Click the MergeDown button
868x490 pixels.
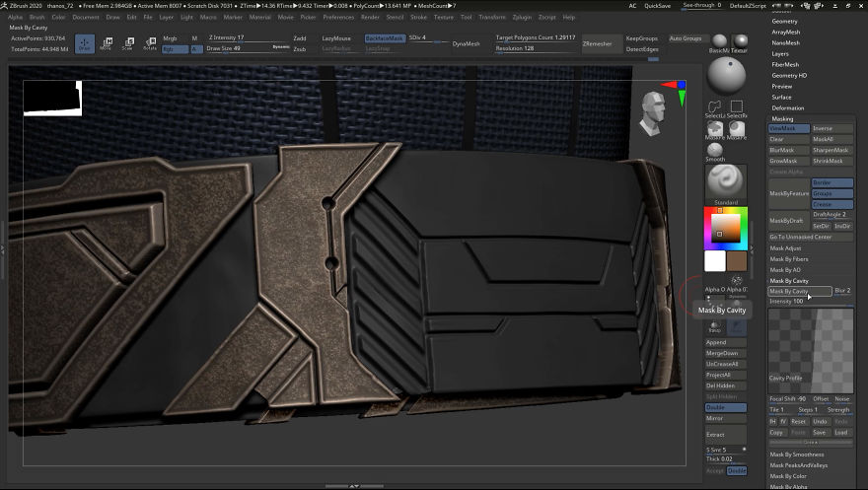[724, 353]
